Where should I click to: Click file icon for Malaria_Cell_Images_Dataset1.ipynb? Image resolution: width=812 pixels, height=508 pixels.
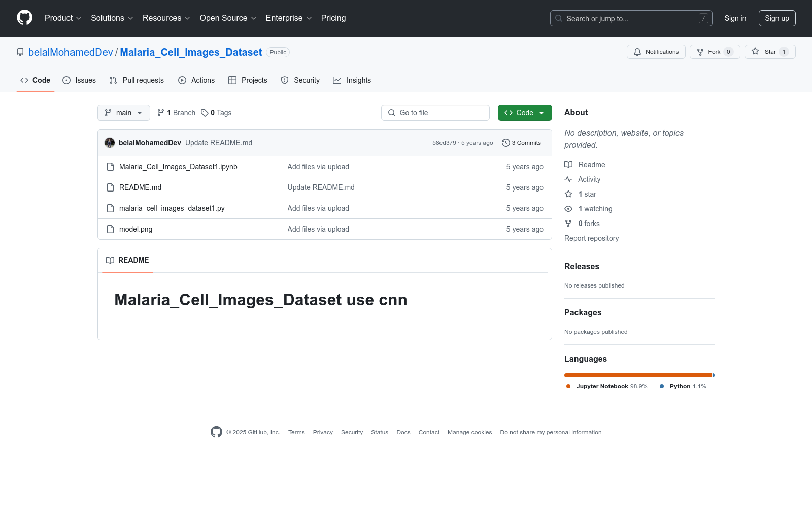(110, 167)
